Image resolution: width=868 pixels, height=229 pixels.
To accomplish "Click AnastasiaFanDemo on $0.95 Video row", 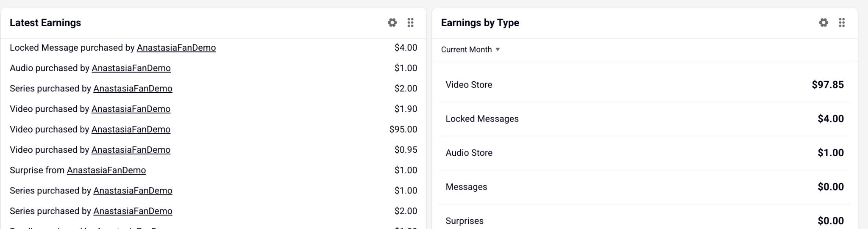I will (x=131, y=150).
